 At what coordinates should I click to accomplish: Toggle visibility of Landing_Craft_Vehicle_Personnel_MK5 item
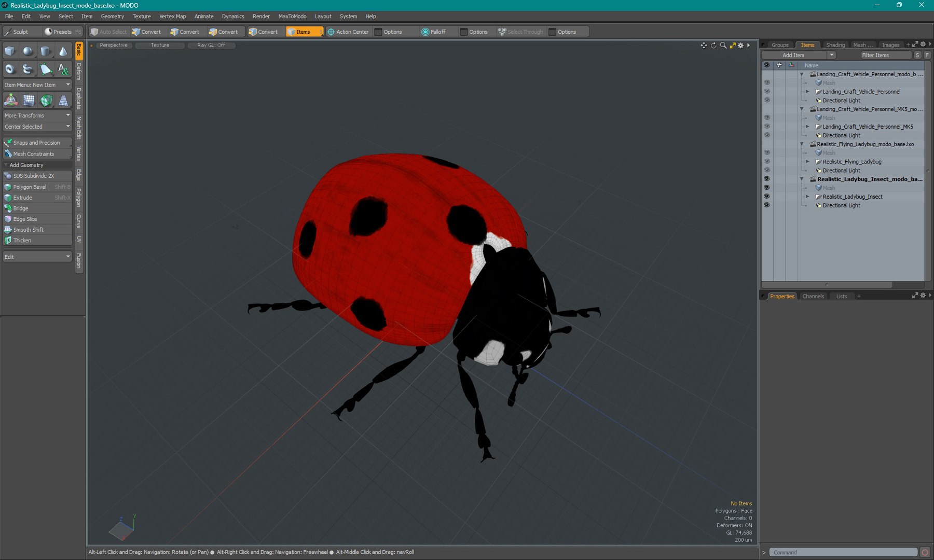coord(766,127)
